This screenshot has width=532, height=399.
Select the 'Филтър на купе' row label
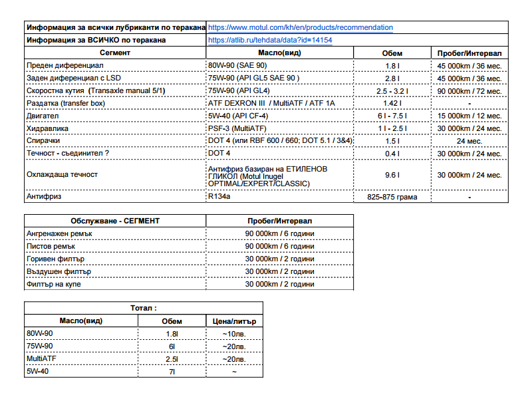(115, 284)
